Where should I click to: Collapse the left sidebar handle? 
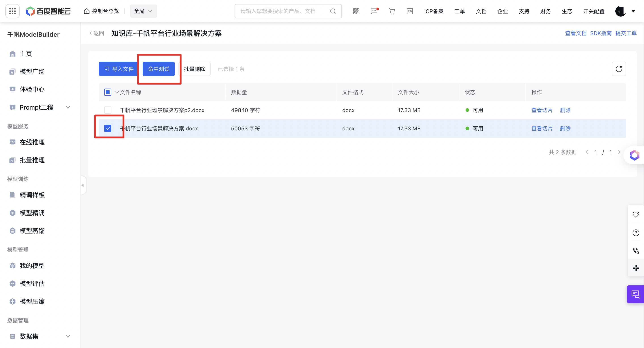coord(83,185)
